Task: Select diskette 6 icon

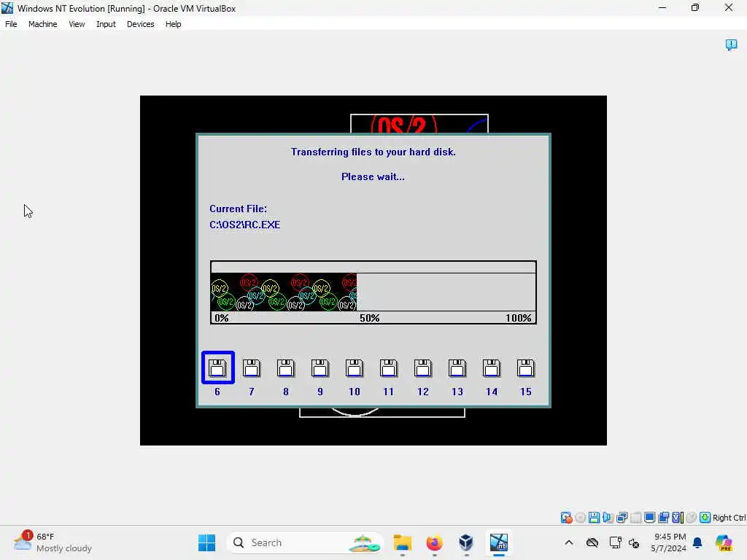Action: coord(217,367)
